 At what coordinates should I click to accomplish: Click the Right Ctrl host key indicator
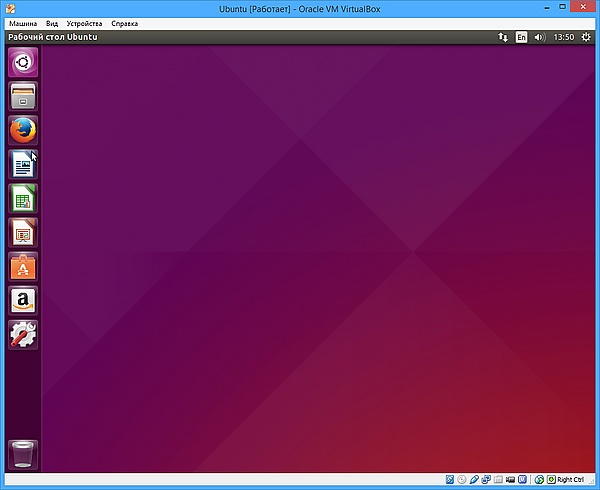pyautogui.click(x=565, y=480)
